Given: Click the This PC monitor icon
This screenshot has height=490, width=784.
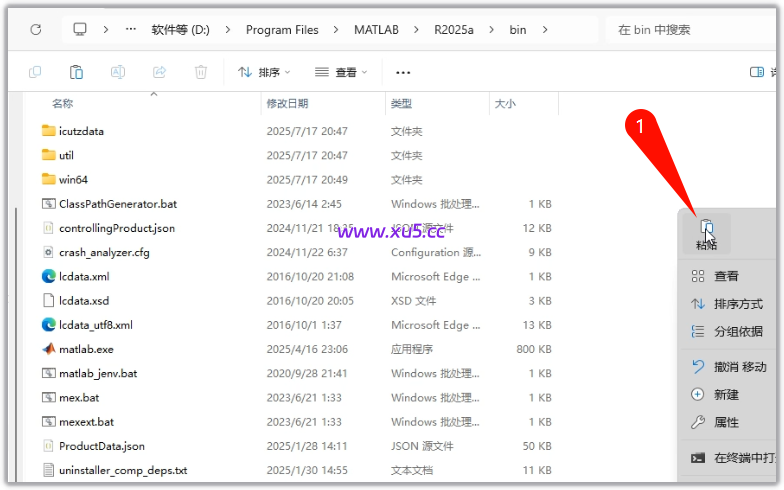Looking at the screenshot, I should click(x=80, y=30).
